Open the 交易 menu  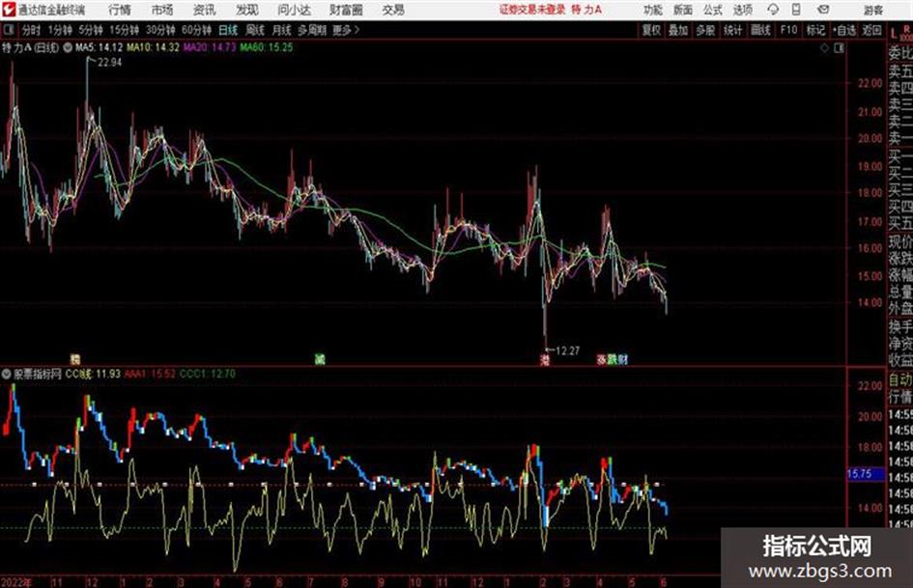pos(393,10)
